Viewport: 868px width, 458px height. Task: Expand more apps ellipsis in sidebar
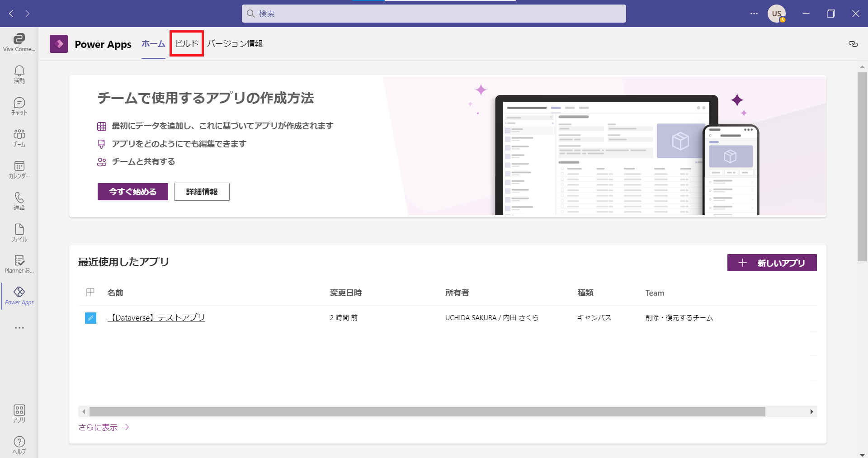(19, 328)
